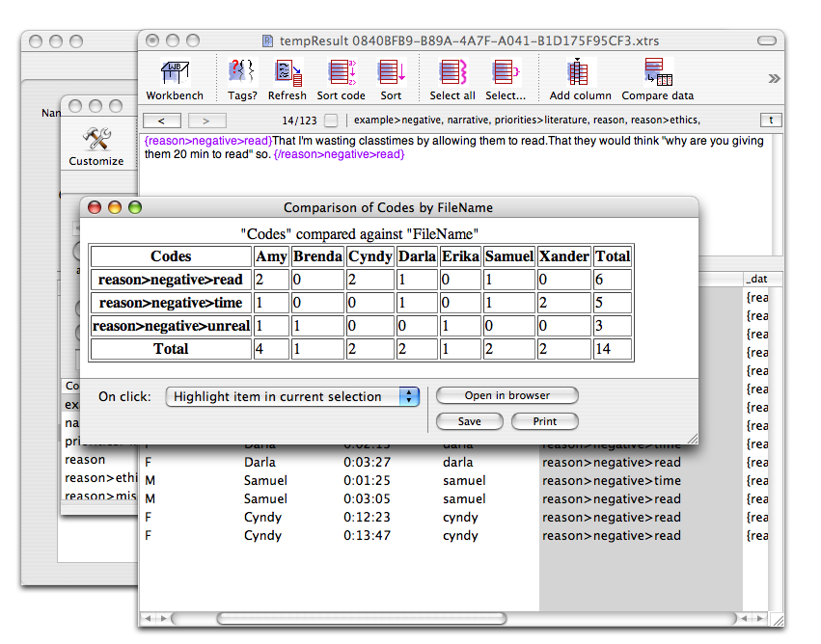The height and width of the screenshot is (644, 821).
Task: Toggle the checkbox next to 14/123
Action: coord(331,121)
